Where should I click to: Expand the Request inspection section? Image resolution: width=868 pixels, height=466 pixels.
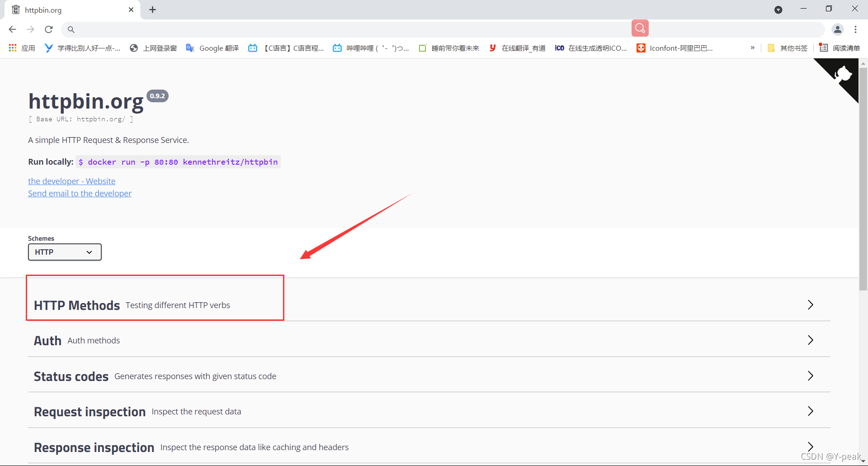click(x=90, y=412)
